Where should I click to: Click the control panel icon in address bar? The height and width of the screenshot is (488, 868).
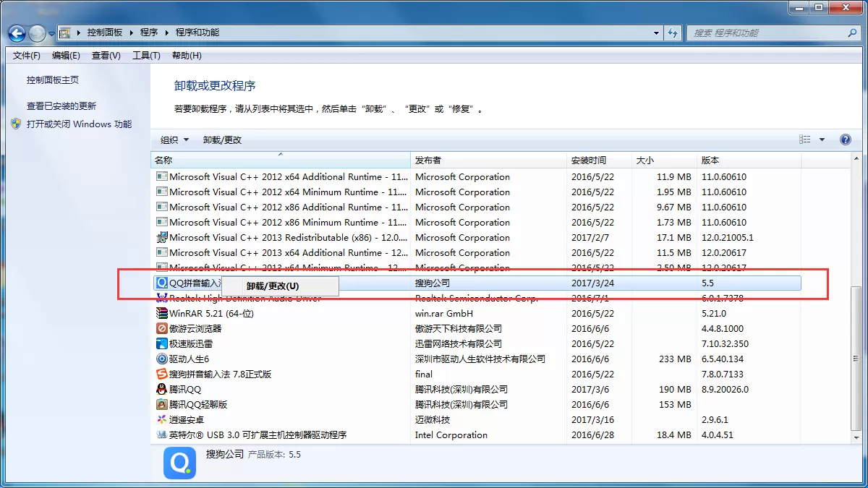tap(65, 33)
